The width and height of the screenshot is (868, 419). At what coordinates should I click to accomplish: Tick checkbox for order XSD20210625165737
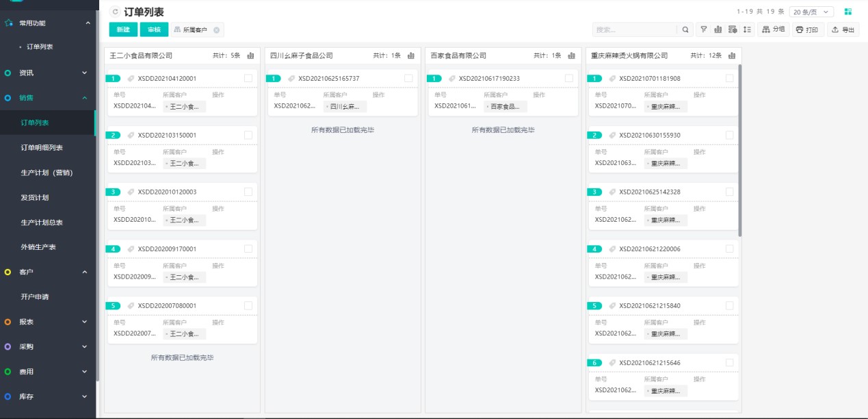click(408, 78)
